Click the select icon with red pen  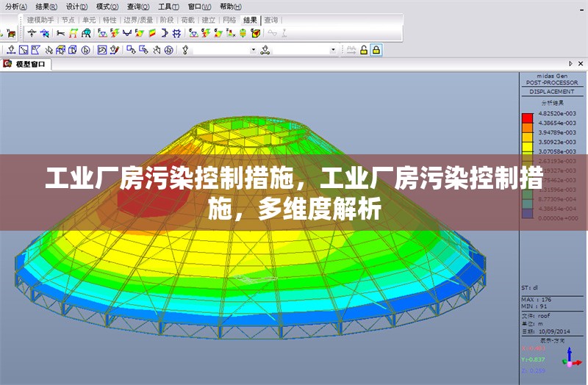[115, 50]
